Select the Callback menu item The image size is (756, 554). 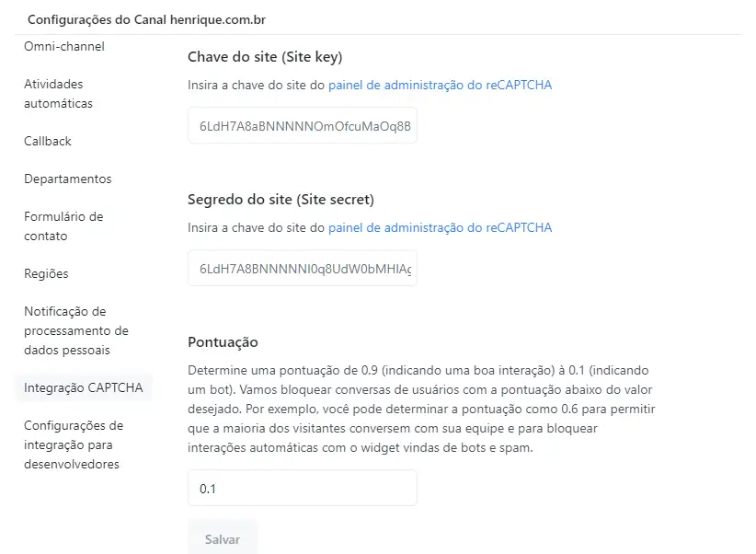[x=48, y=141]
